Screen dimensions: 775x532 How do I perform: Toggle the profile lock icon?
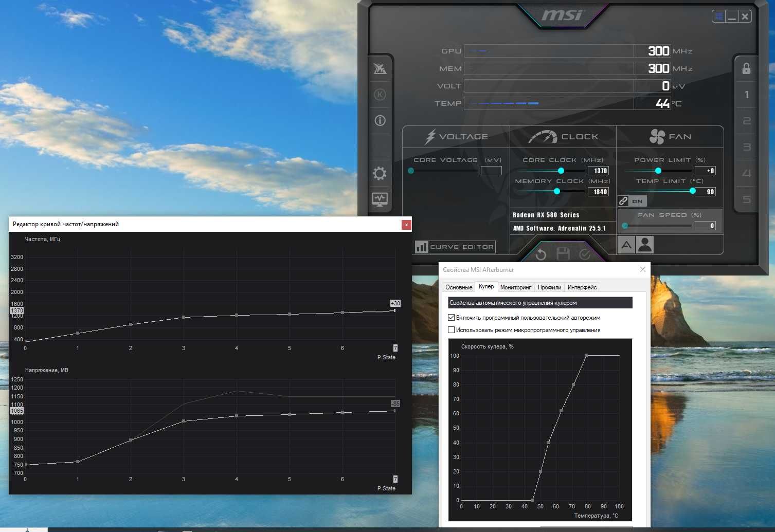click(x=746, y=68)
